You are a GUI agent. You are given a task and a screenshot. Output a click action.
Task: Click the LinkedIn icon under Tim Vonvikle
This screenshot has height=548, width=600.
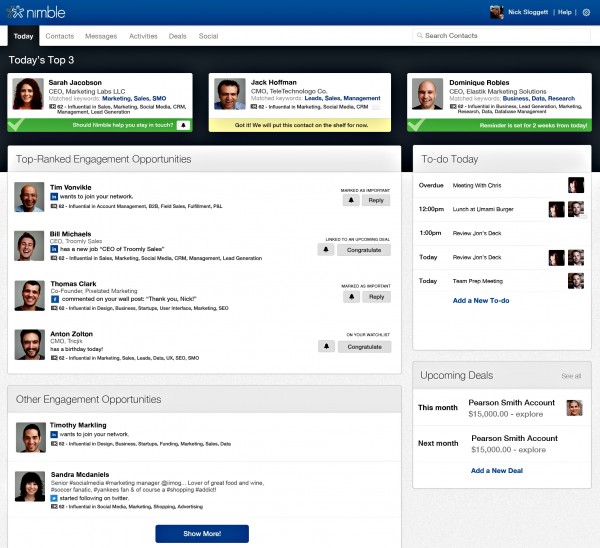(54, 196)
